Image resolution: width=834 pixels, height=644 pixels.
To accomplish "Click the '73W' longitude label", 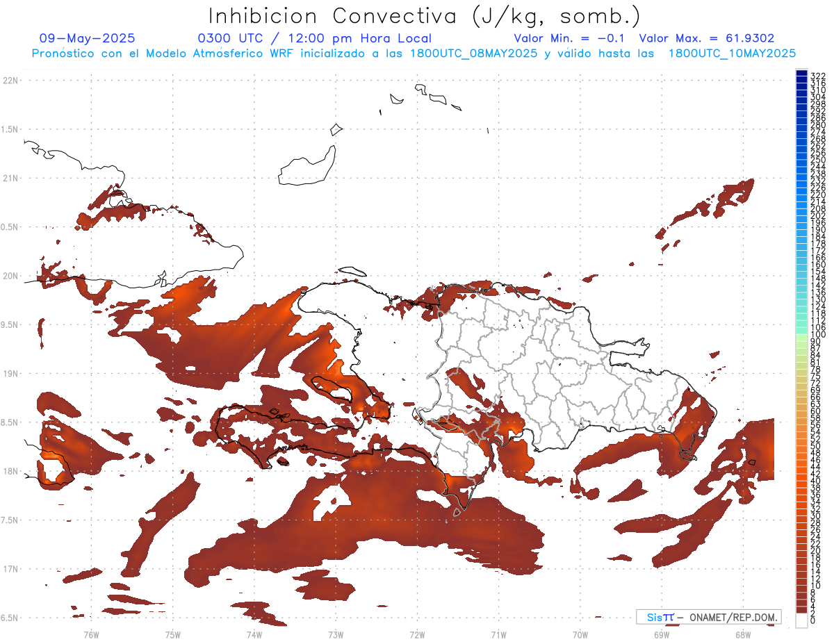I will (336, 634).
